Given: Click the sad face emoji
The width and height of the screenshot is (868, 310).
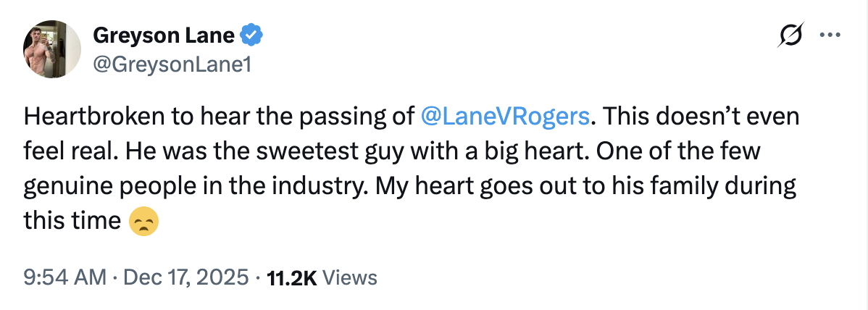Looking at the screenshot, I should tap(143, 221).
